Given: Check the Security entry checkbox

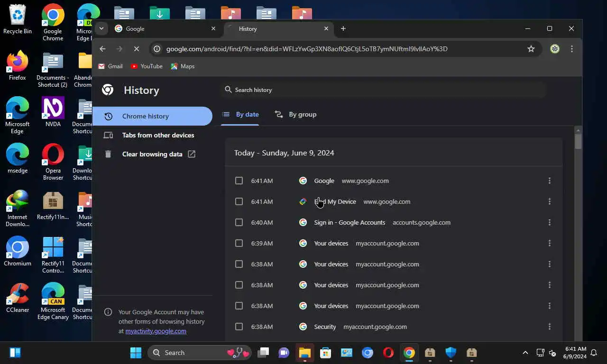Looking at the screenshot, I should (x=239, y=327).
